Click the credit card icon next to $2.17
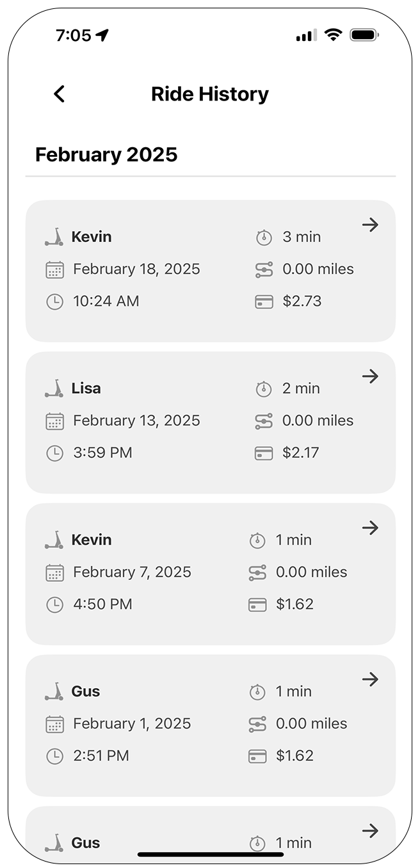Image resolution: width=420 pixels, height=868 pixels. (x=264, y=453)
